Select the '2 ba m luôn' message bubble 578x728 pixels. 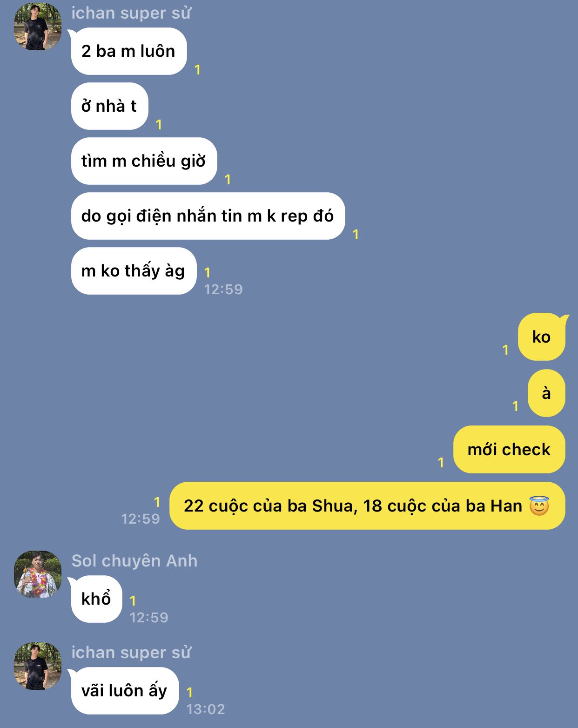point(129,51)
